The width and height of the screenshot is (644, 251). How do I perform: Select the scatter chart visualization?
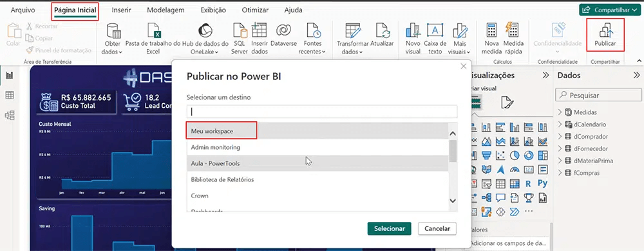(500, 155)
